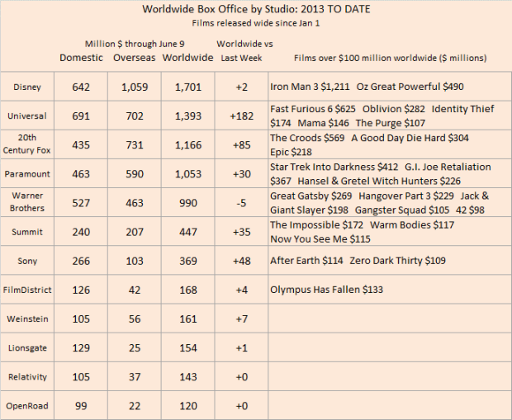Click Lionsgate's domestic value 129
The image size is (512, 420).
coord(81,348)
